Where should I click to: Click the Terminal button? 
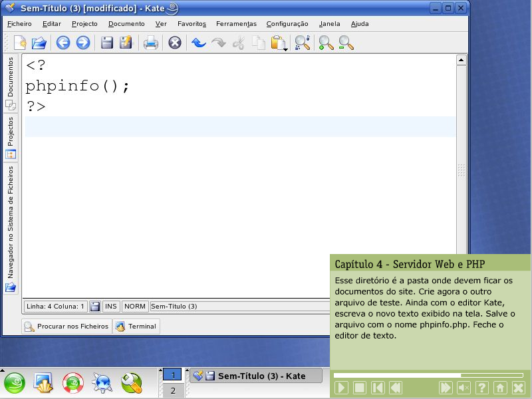click(136, 327)
